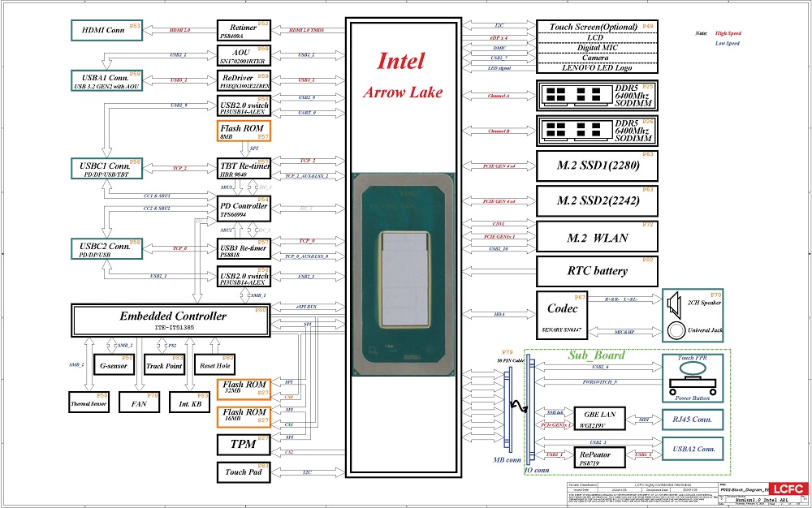Click the Sub_Board heading
Viewport: 812px width, 508px height.
click(x=597, y=355)
